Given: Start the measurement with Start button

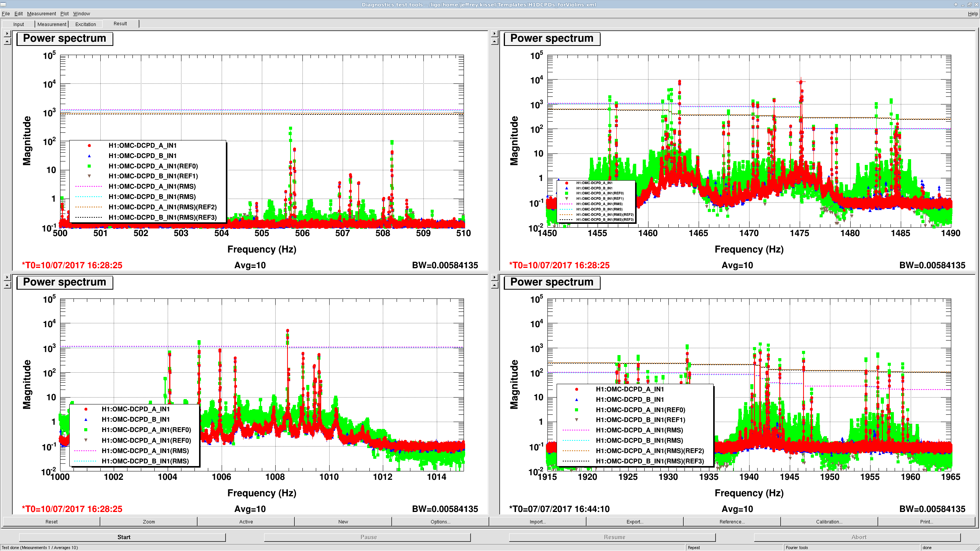Looking at the screenshot, I should point(122,537).
